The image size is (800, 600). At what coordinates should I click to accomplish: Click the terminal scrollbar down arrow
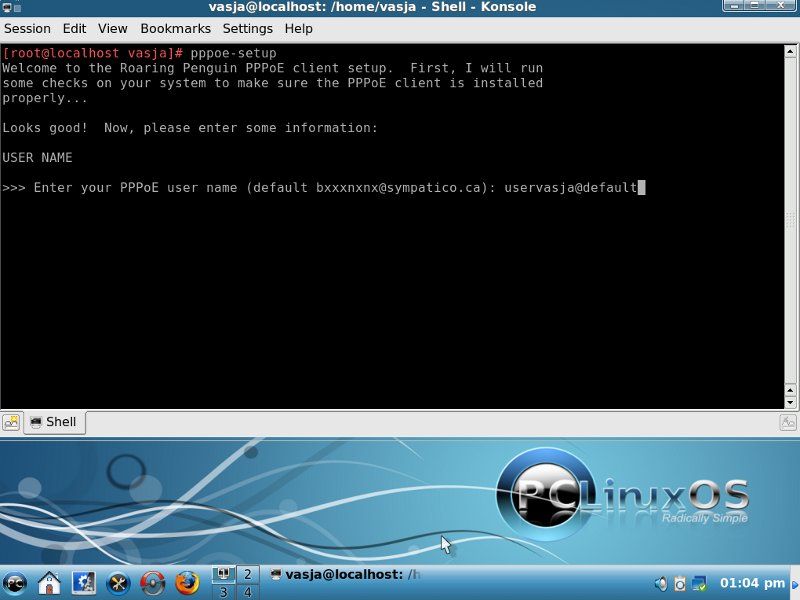coord(789,400)
